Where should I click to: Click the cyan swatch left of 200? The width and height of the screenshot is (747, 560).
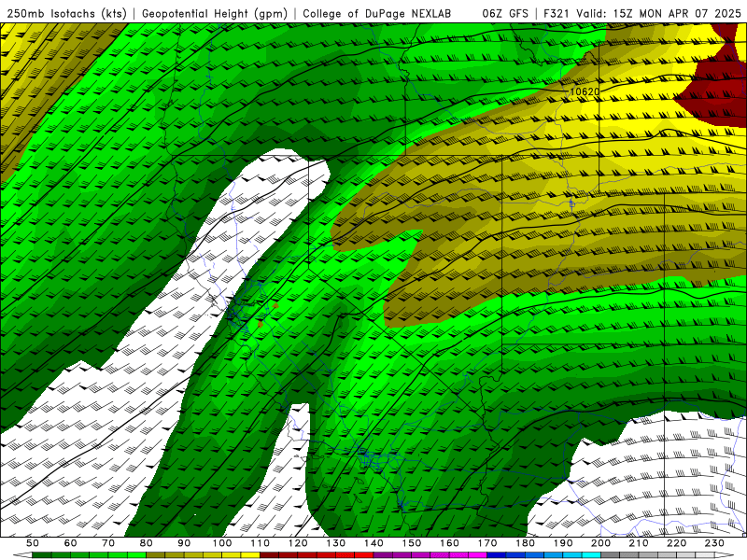tap(591, 555)
